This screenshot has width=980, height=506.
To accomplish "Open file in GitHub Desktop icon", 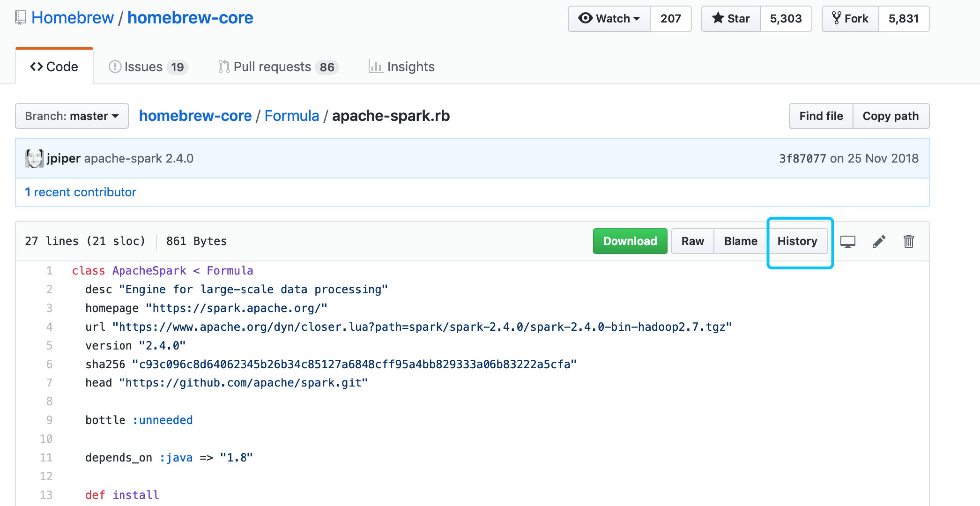I will [847, 241].
